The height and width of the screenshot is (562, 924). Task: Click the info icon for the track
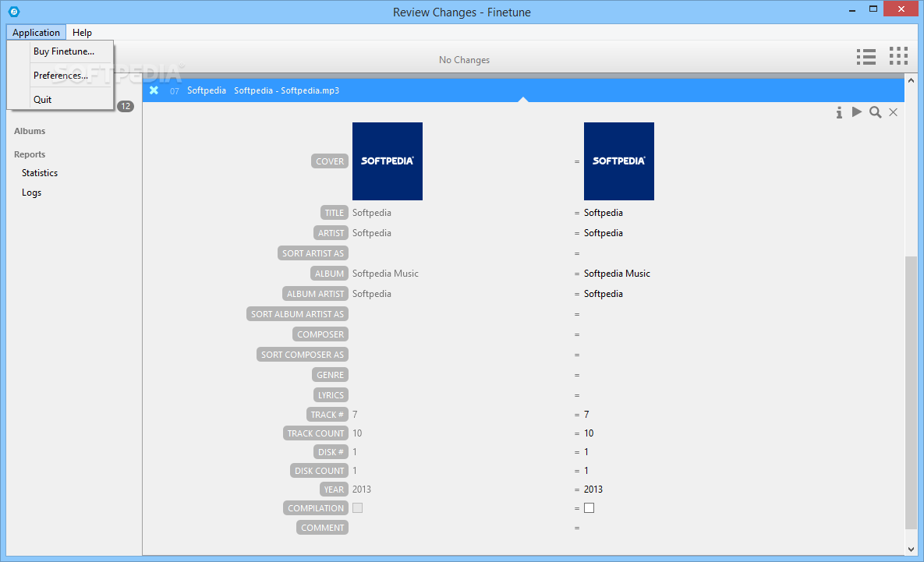[839, 112]
